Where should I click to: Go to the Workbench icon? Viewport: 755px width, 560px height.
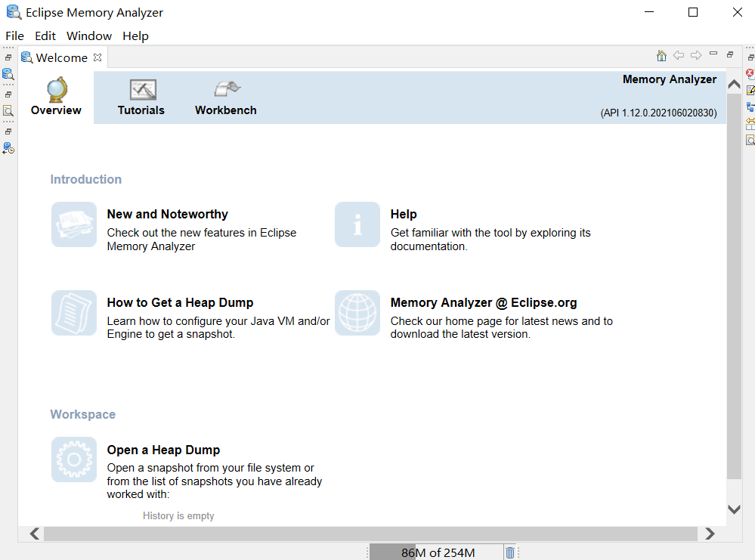[x=226, y=89]
